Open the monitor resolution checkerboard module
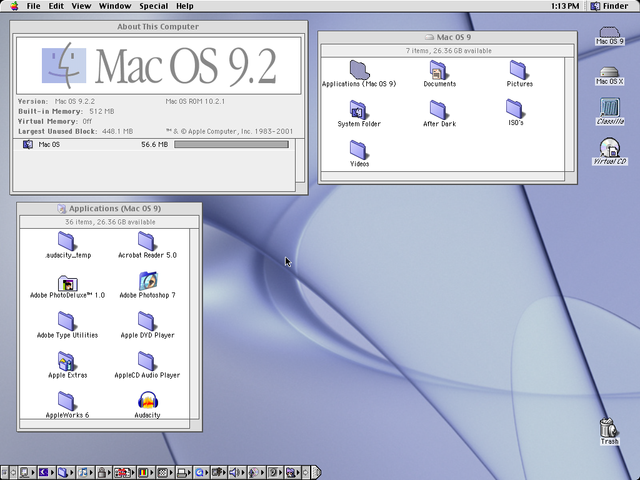The height and width of the screenshot is (480, 640). click(164, 472)
